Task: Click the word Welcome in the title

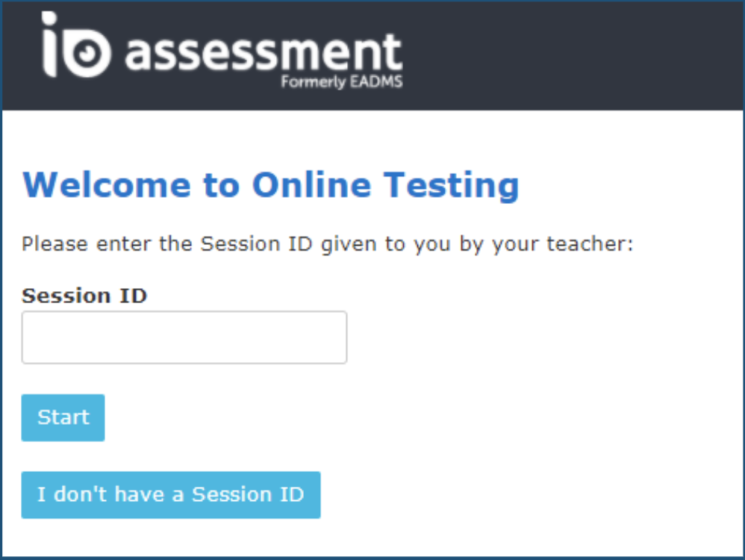Action: point(107,184)
